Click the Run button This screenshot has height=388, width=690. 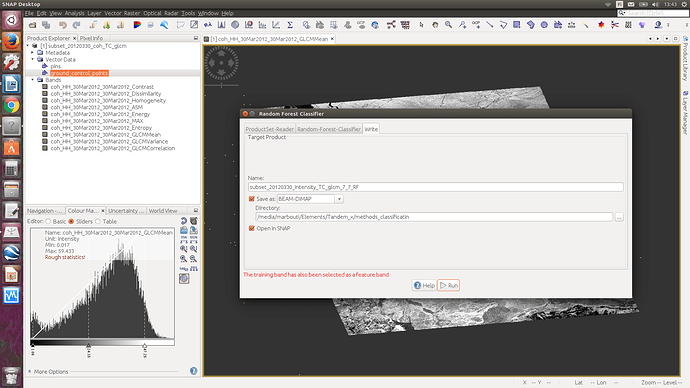tap(448, 285)
